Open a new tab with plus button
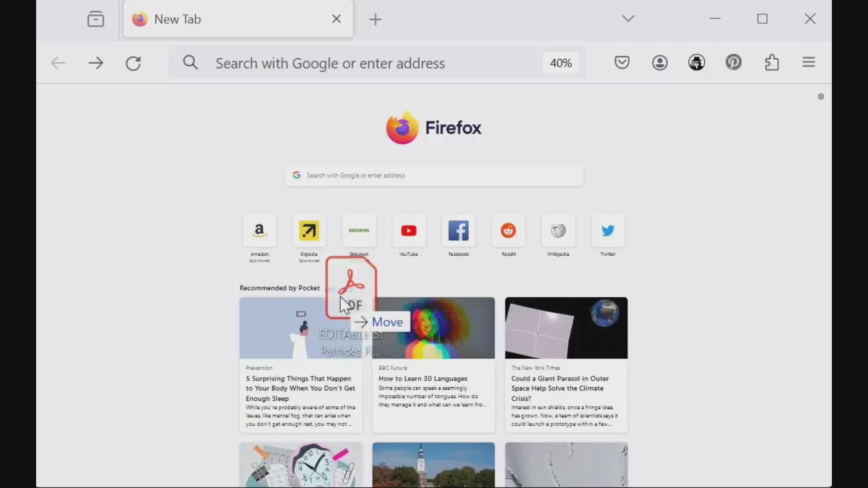868x488 pixels. 375,19
